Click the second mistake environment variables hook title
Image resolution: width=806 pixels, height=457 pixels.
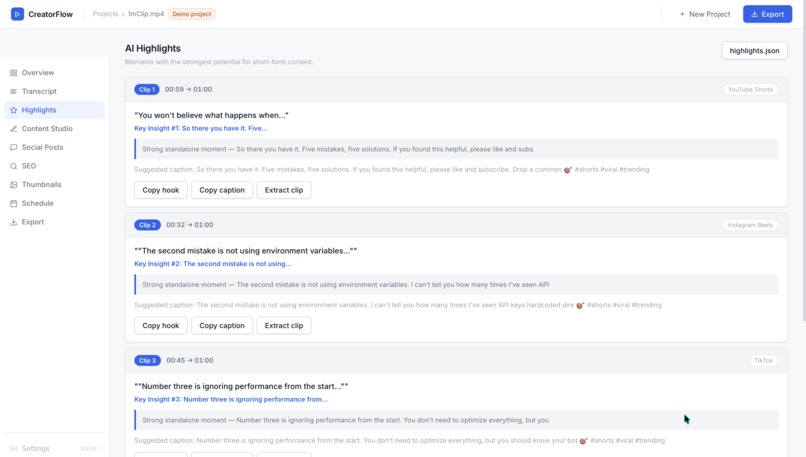tap(246, 251)
